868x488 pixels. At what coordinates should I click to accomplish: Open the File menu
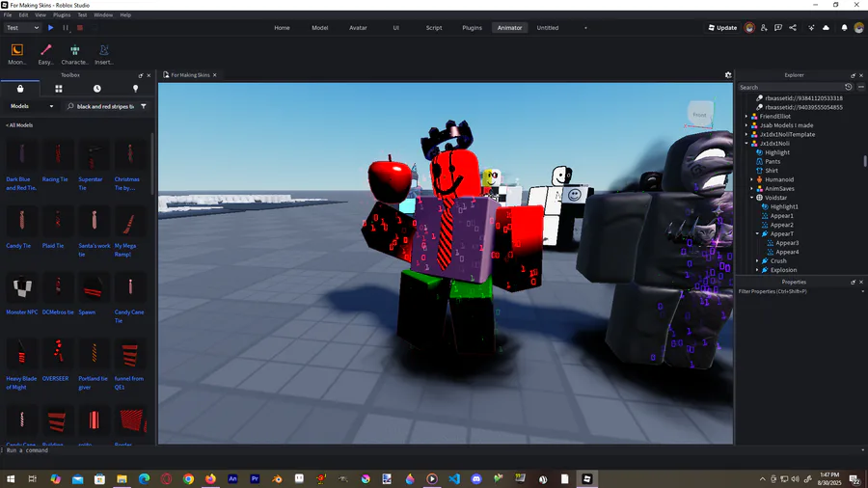[x=8, y=14]
